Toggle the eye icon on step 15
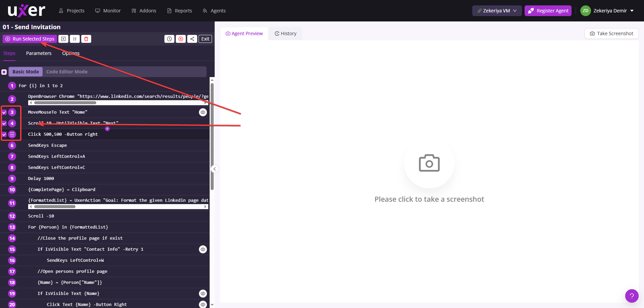644x308 pixels. [203, 249]
